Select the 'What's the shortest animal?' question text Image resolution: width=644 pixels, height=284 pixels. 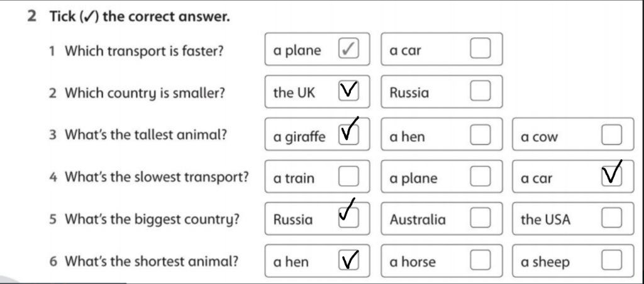152,261
